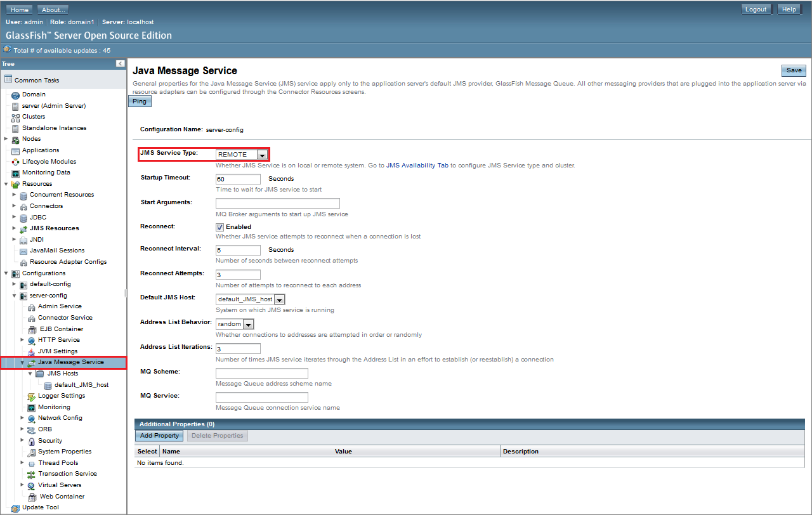Toggle the Reconnect Enabled checkbox
812x515 pixels.
tap(220, 227)
